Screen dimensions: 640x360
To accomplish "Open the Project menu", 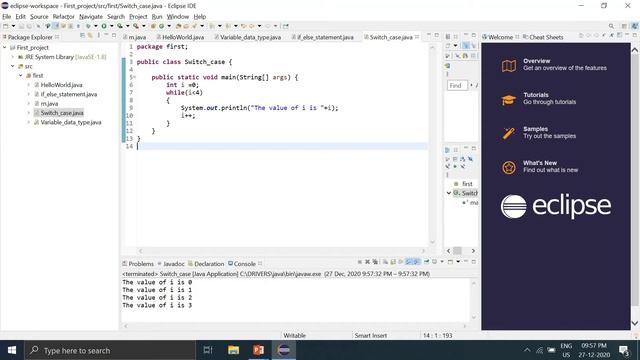I will (138, 17).
